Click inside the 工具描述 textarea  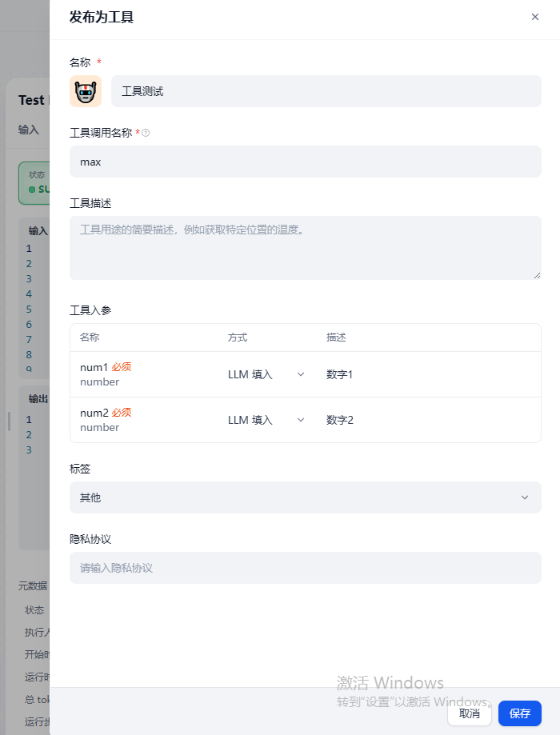pos(305,244)
